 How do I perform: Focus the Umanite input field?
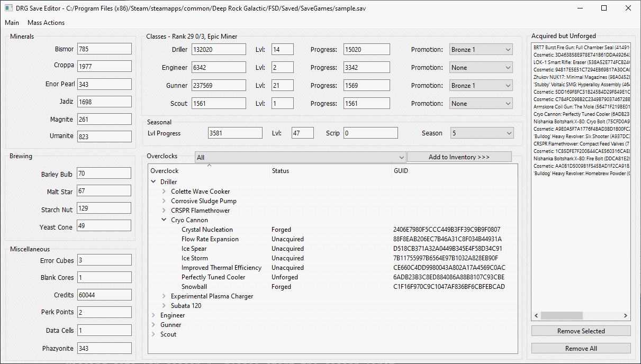click(x=104, y=136)
